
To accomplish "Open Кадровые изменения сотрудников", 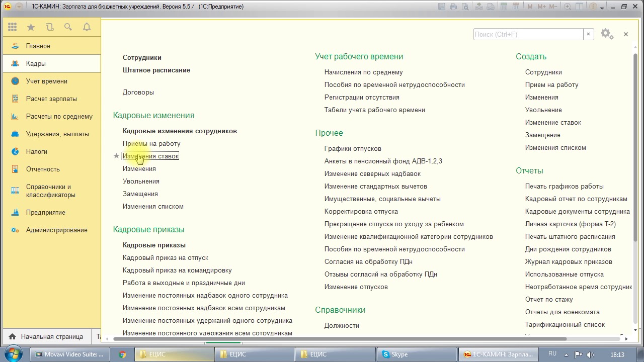I will pos(180,131).
